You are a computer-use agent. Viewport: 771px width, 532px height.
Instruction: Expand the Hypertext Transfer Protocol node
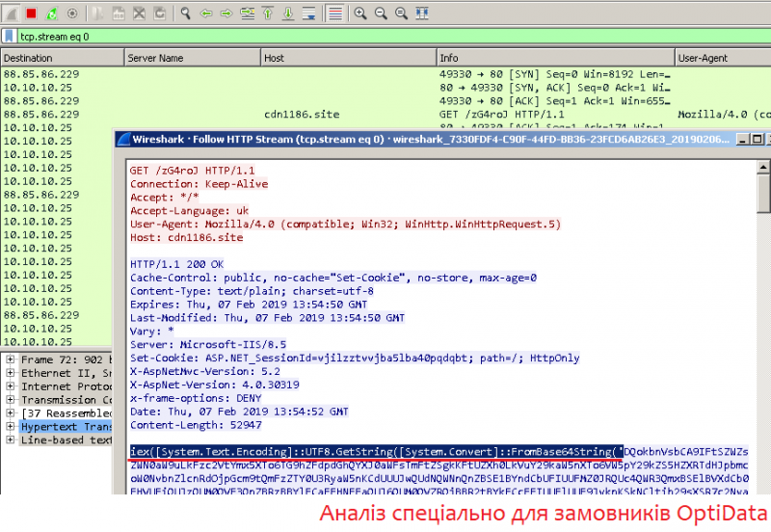click(10, 427)
